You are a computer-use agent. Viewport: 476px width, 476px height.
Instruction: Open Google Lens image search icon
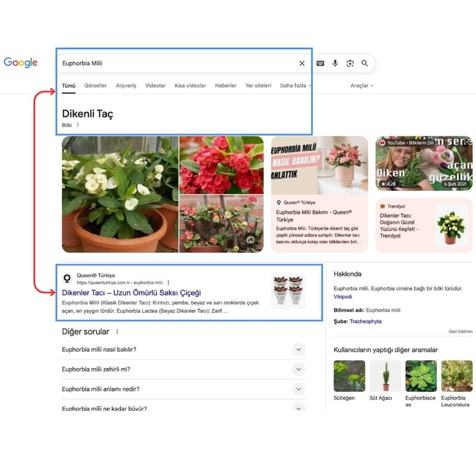tap(350, 63)
